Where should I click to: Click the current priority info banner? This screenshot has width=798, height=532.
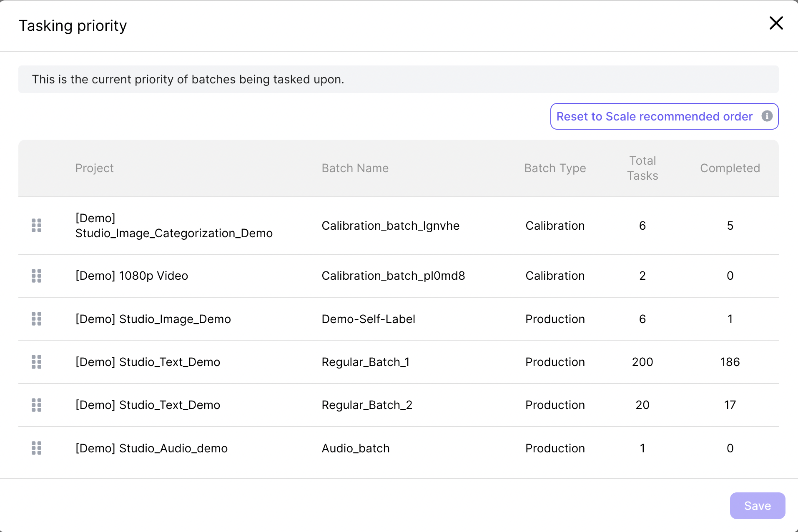pyautogui.click(x=398, y=79)
